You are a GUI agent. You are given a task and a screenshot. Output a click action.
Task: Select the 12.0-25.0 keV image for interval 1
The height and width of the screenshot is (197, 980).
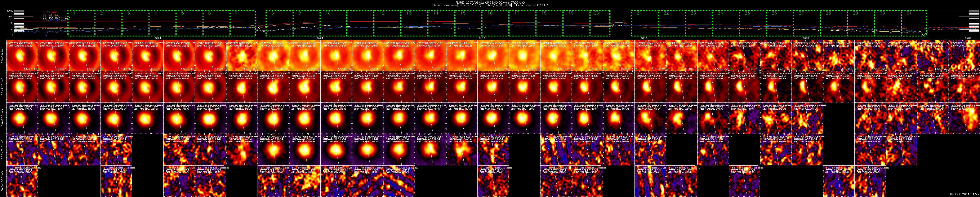pos(22,118)
